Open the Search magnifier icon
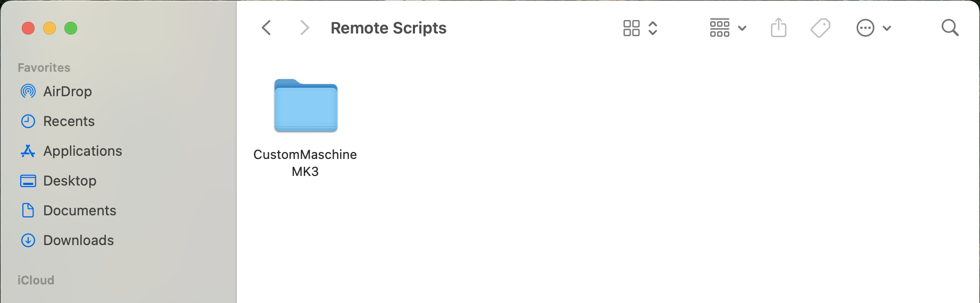The image size is (980, 303). [950, 28]
